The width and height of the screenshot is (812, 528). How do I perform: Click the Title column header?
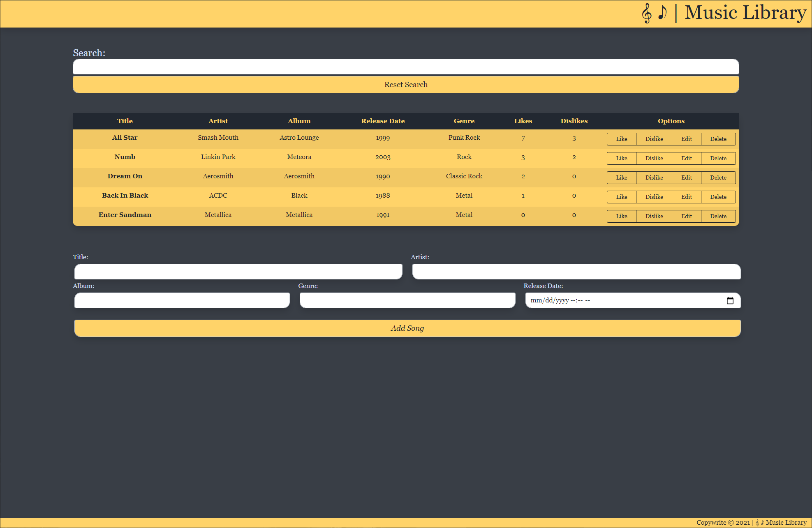click(125, 121)
